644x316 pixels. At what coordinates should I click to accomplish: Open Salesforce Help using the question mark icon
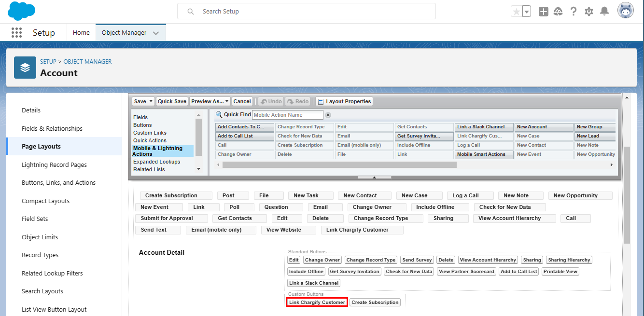(573, 11)
